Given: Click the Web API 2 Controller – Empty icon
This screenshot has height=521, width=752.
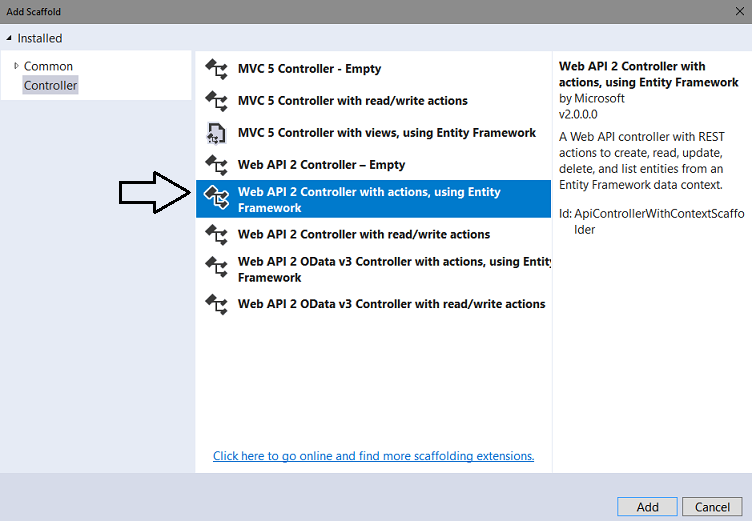Looking at the screenshot, I should (x=216, y=165).
